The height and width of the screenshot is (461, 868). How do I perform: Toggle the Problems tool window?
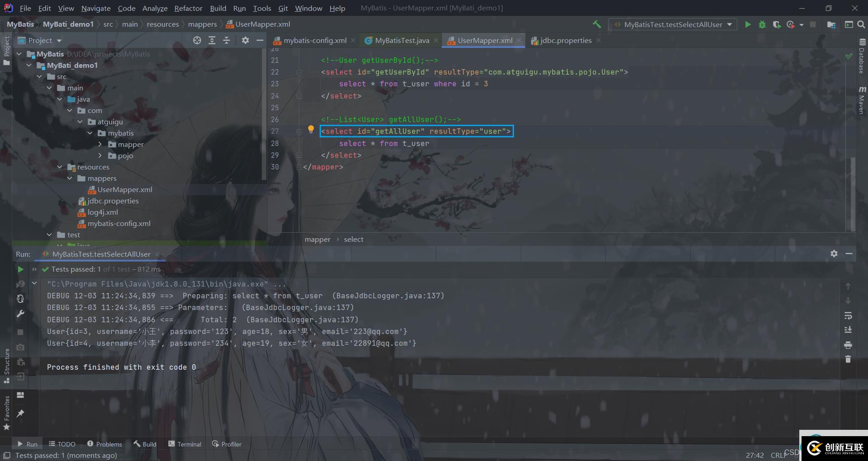104,444
